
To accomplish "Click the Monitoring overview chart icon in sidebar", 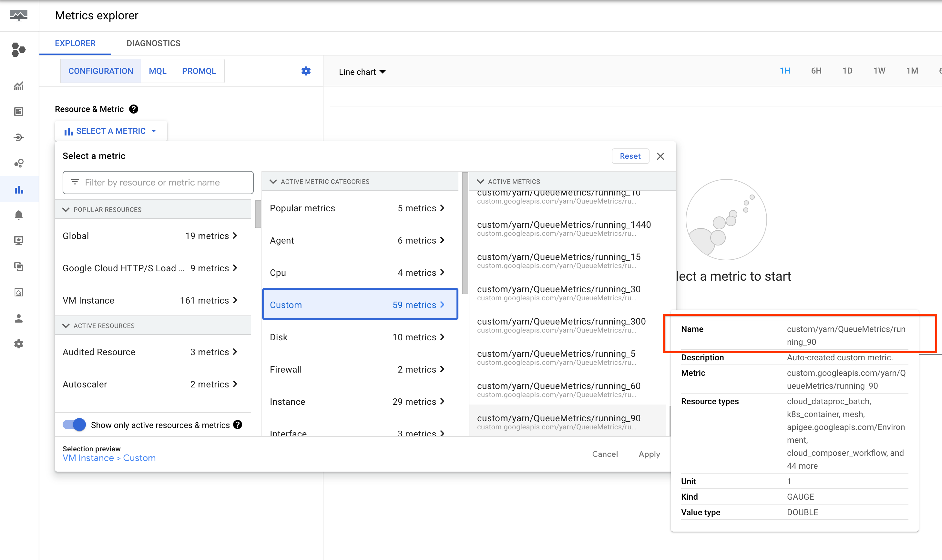I will click(x=18, y=86).
